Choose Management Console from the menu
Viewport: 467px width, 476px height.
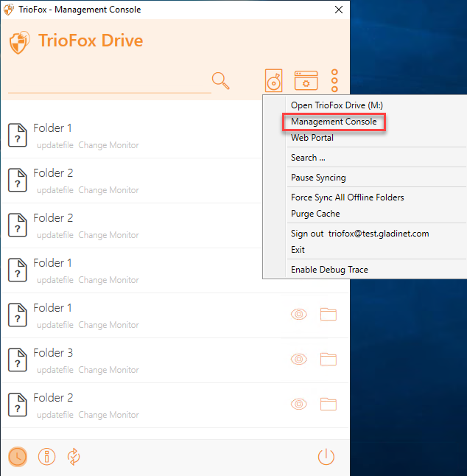334,122
